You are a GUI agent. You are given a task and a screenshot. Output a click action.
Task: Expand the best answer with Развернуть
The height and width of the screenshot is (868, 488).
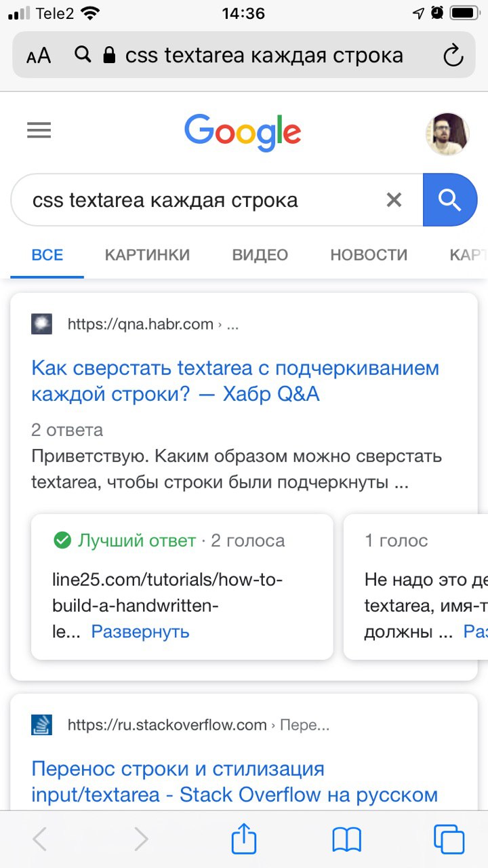[140, 632]
